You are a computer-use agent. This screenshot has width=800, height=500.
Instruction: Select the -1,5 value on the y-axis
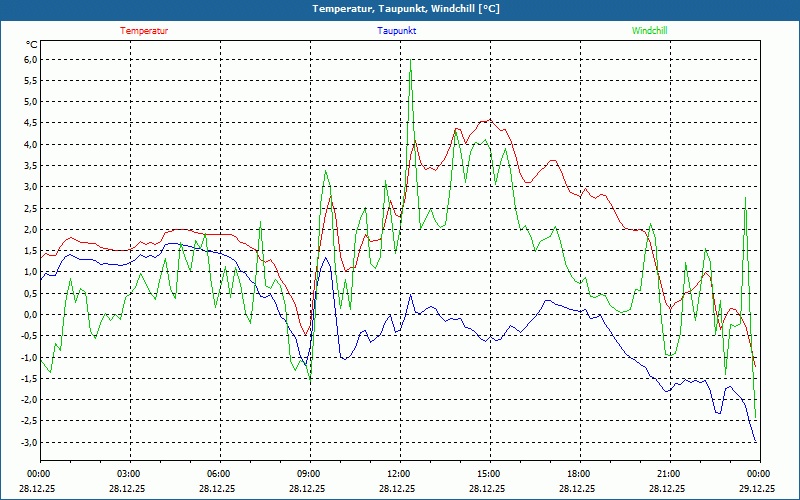pos(29,379)
